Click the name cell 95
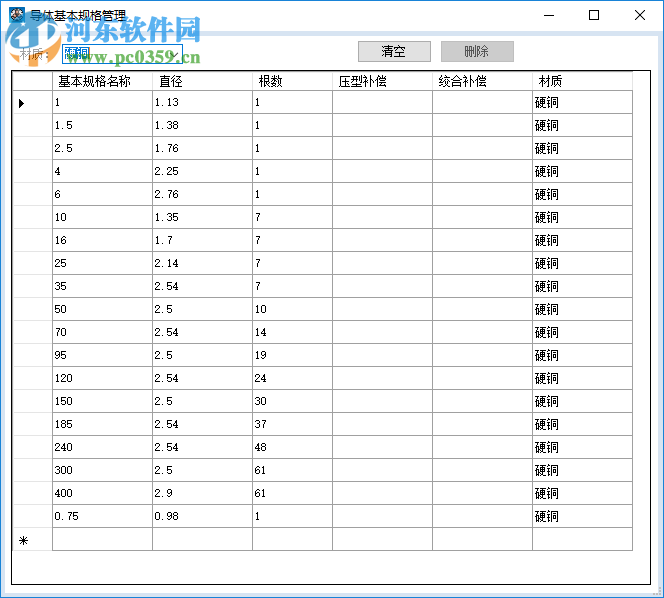 tap(102, 355)
